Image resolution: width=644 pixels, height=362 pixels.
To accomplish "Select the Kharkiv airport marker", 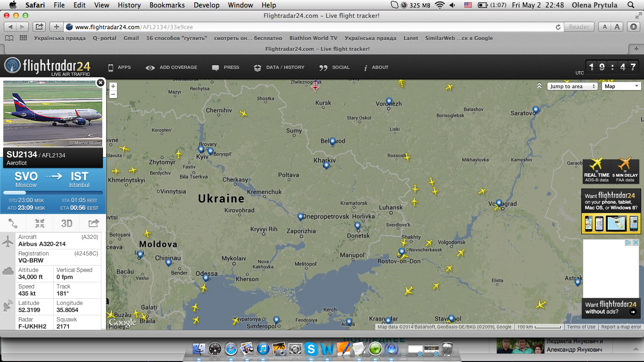I will click(x=326, y=165).
